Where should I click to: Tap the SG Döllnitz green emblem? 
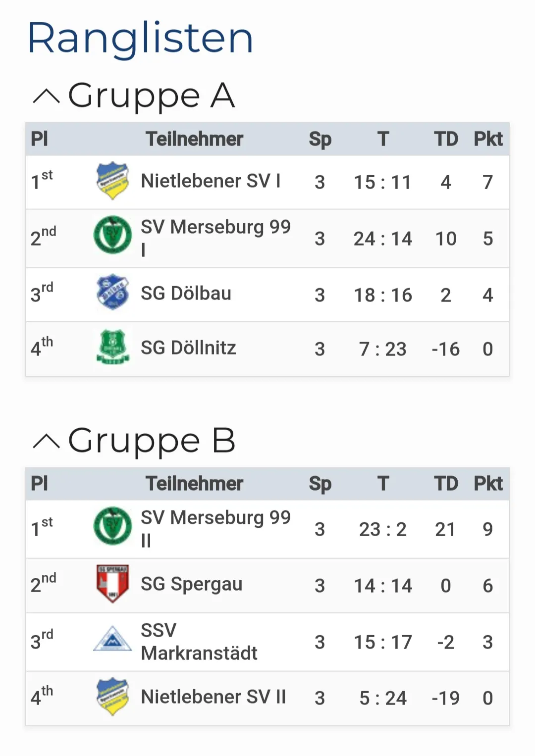(x=113, y=347)
